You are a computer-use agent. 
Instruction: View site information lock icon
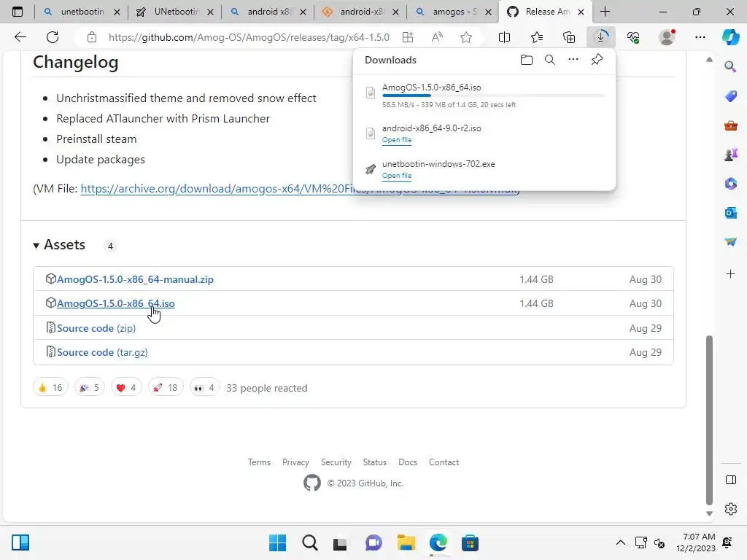(91, 37)
